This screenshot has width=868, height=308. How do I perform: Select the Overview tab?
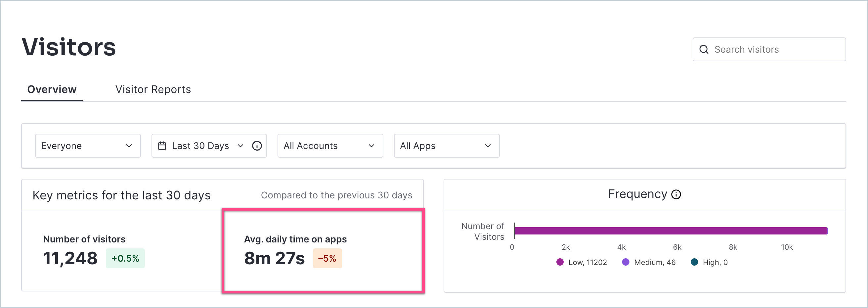[52, 89]
